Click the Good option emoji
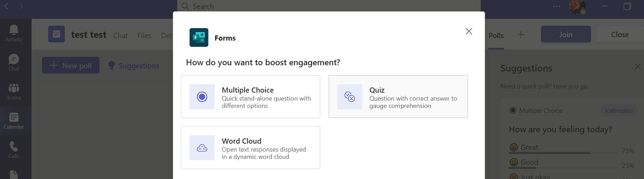Image resolution: width=644 pixels, height=179 pixels. point(514,162)
